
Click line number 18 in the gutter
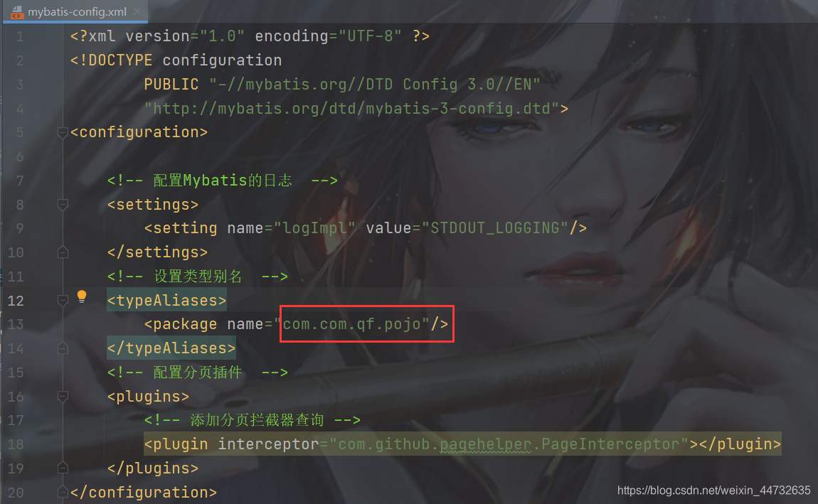coord(16,444)
